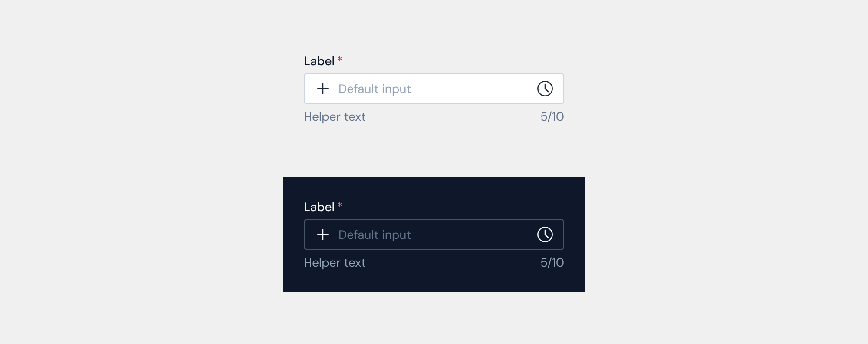Click the clock icon in dark input
This screenshot has width=868, height=344.
545,235
